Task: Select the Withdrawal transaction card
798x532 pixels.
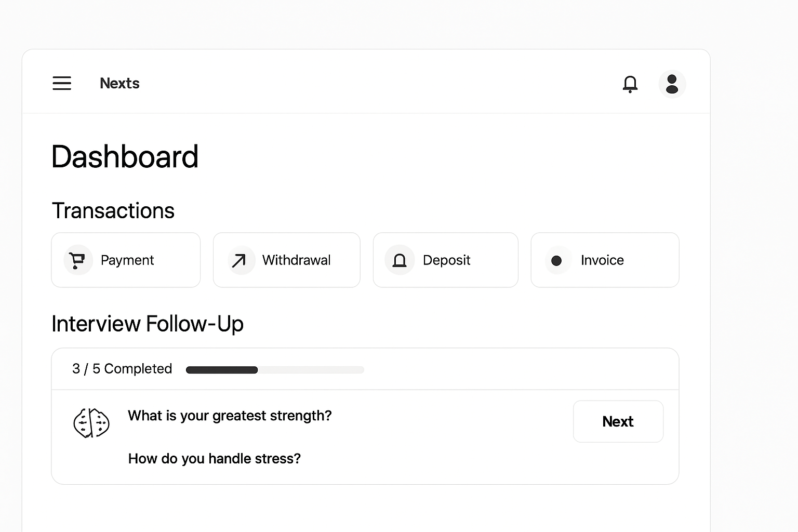Action: coord(287,260)
